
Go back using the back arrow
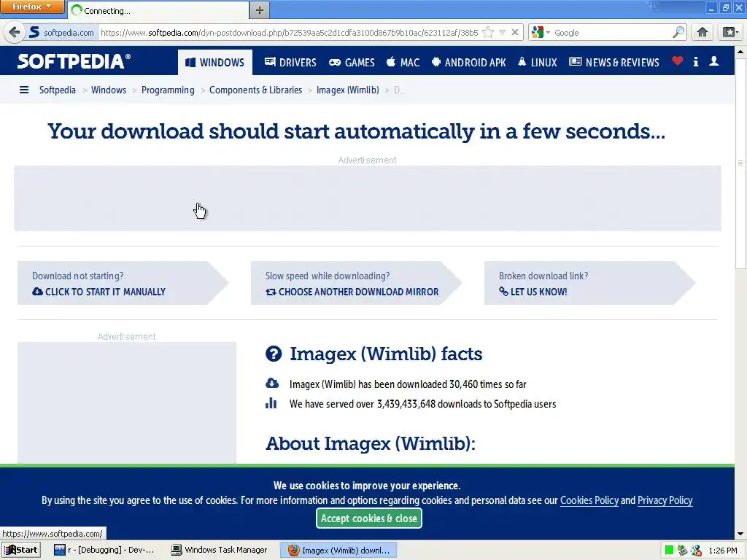click(15, 32)
